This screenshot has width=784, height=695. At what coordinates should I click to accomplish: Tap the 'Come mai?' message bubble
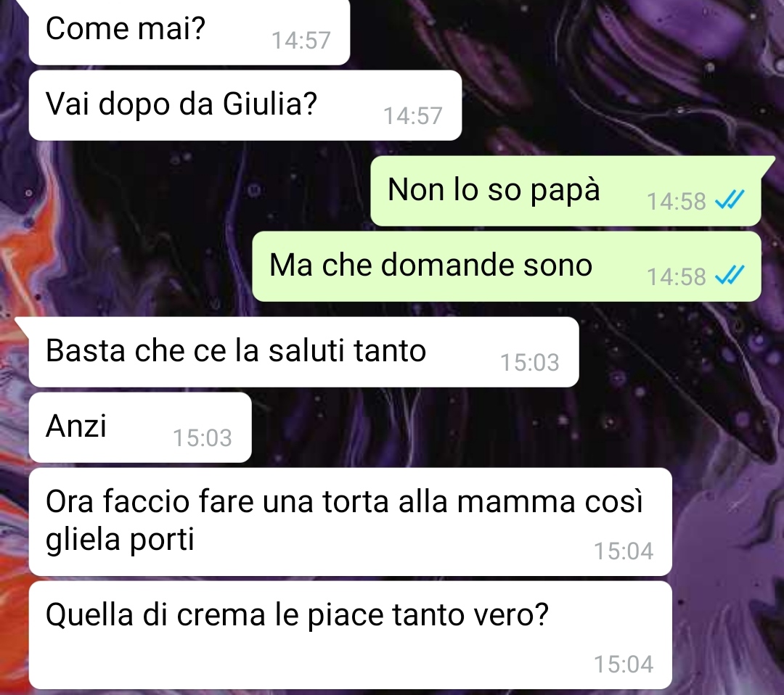[189, 32]
